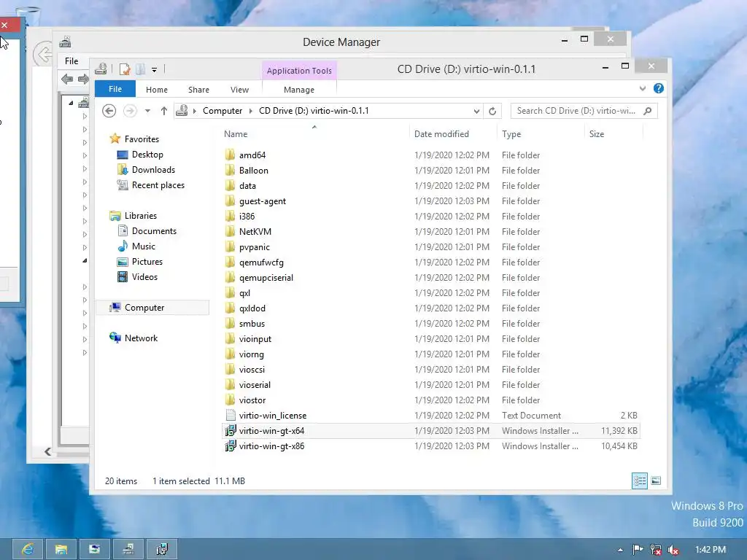Image resolution: width=747 pixels, height=560 pixels.
Task: Select Videos under Libraries
Action: click(144, 276)
